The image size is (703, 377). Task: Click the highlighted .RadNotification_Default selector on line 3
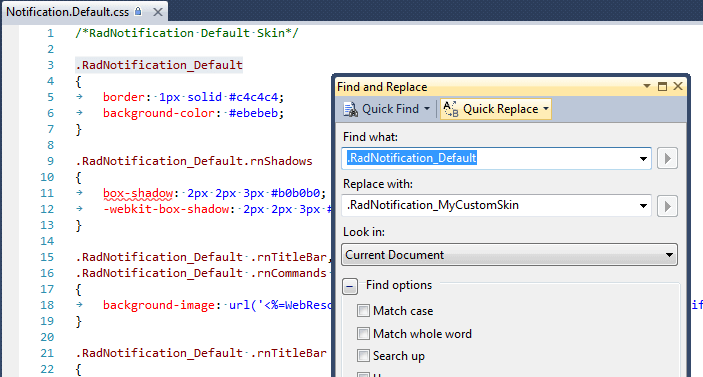(x=159, y=65)
